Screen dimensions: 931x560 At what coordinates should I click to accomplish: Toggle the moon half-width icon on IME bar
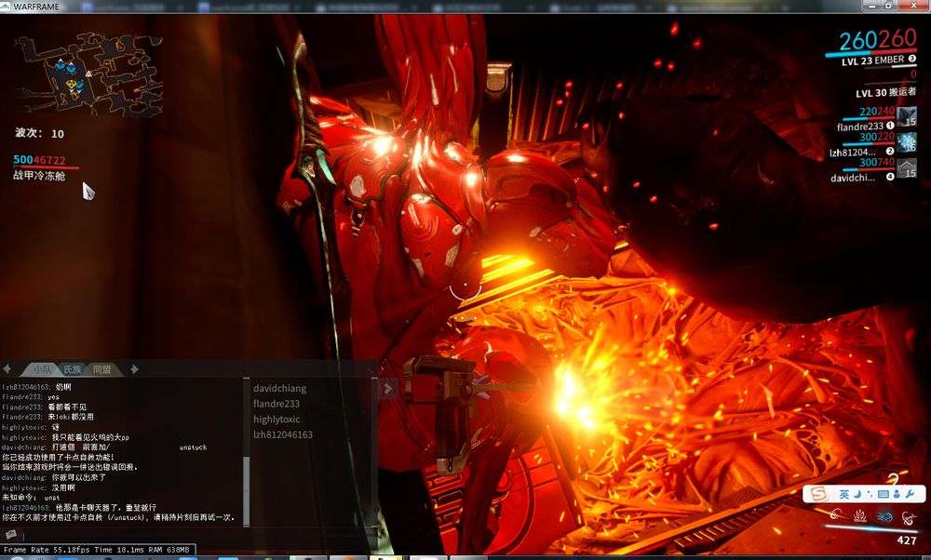857,494
